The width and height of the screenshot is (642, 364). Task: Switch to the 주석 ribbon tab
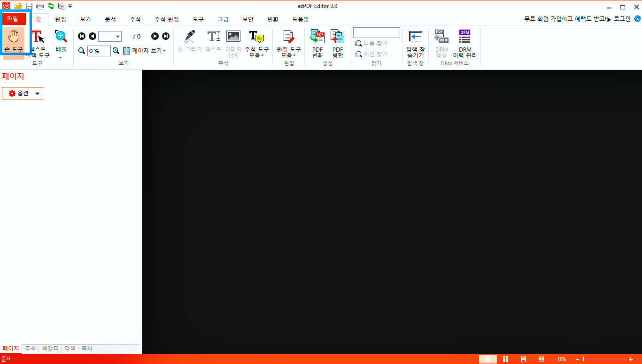(135, 19)
